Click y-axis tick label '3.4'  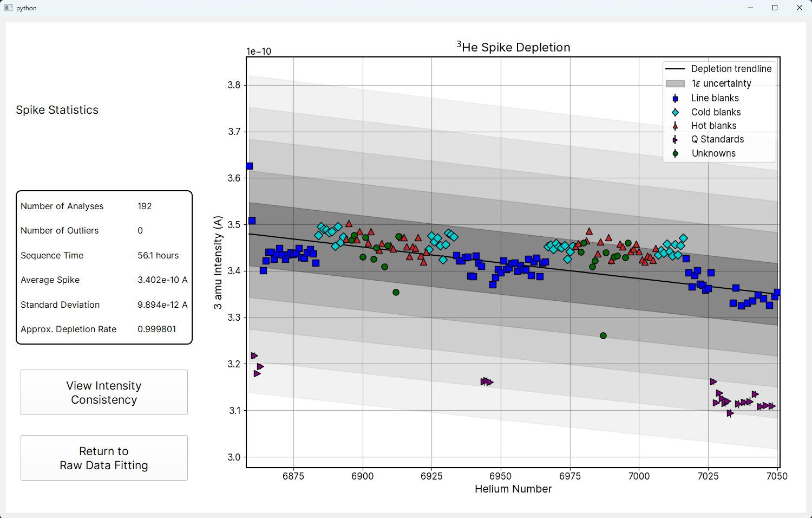coord(234,271)
